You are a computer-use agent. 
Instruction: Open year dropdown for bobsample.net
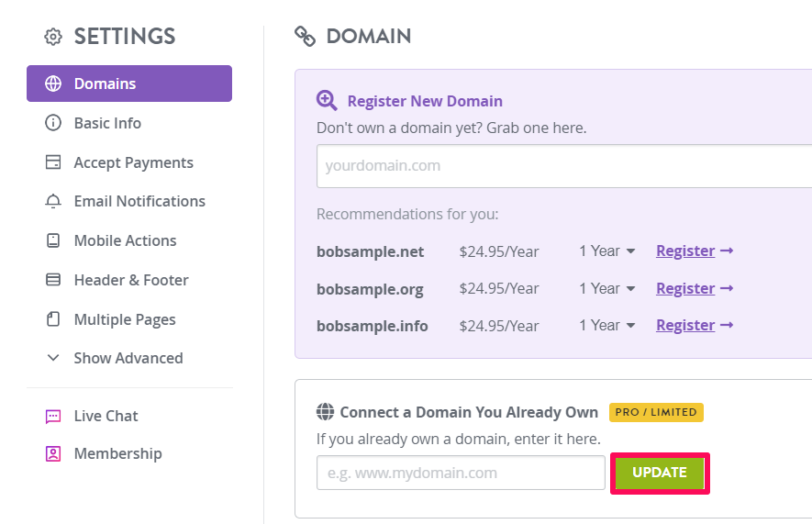point(606,251)
